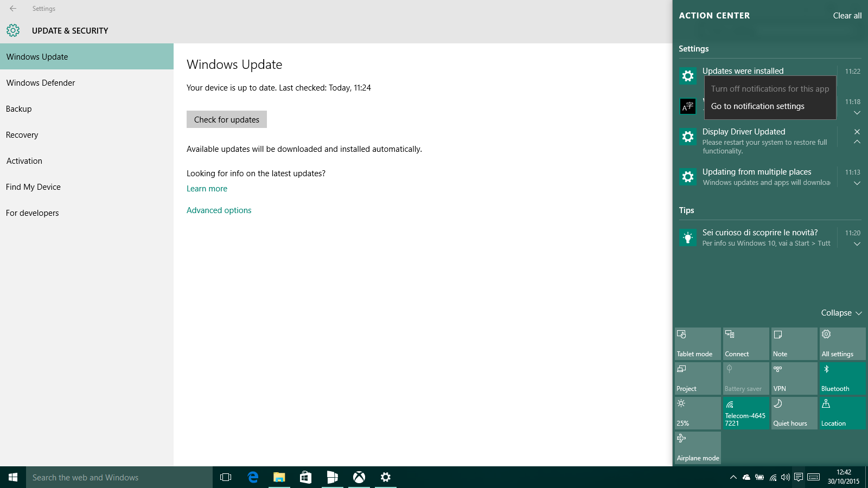The image size is (868, 488).
Task: Toggle the Action Center tray icon
Action: (x=799, y=477)
